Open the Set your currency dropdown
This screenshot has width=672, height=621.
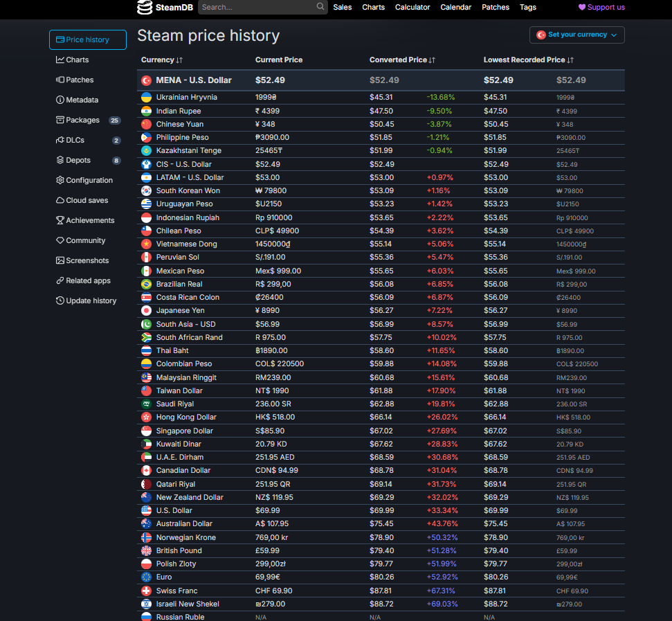tap(577, 35)
